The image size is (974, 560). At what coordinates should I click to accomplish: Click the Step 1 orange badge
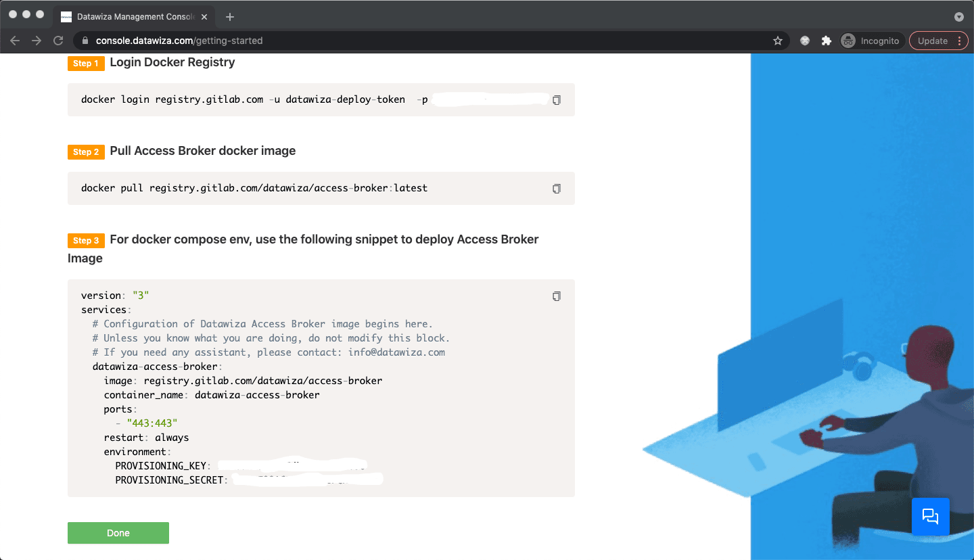pos(86,63)
